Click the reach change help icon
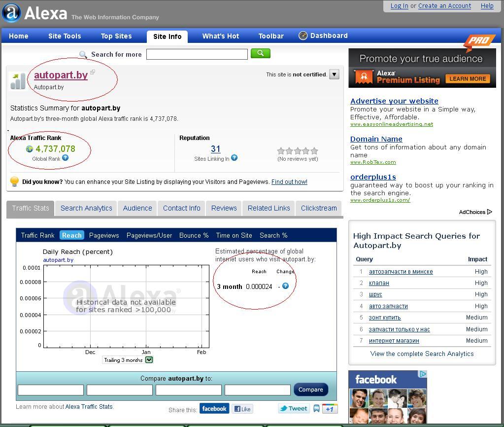Viewport: 504px width, 427px height. (x=285, y=286)
